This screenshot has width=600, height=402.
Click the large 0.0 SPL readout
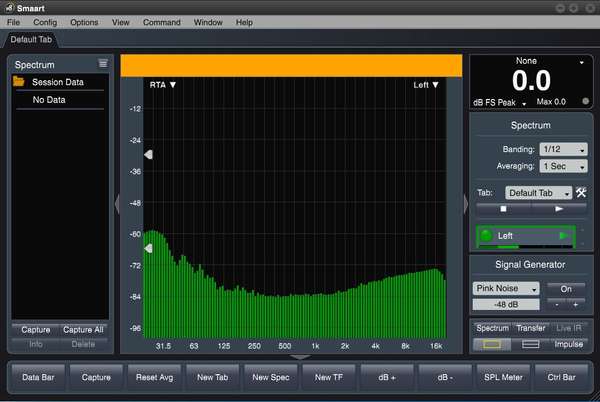[x=532, y=81]
